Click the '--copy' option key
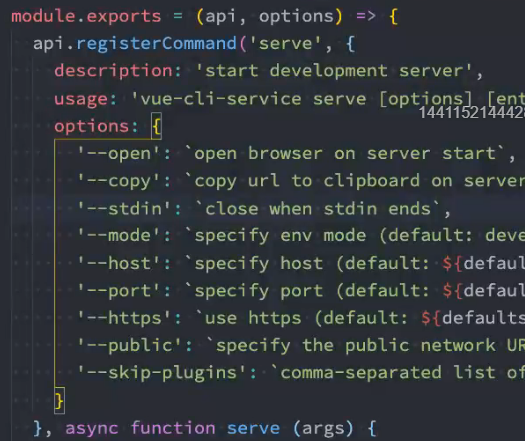Image resolution: width=525 pixels, height=441 pixels. [x=119, y=181]
